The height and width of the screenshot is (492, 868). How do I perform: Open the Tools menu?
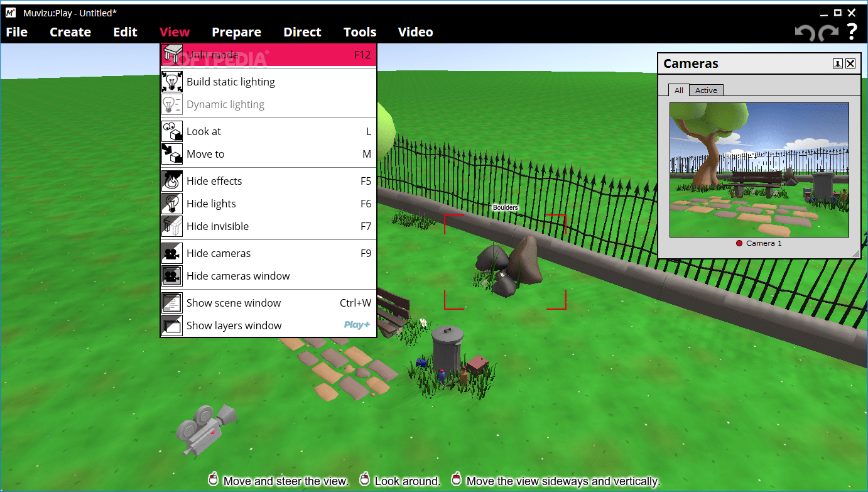point(360,32)
